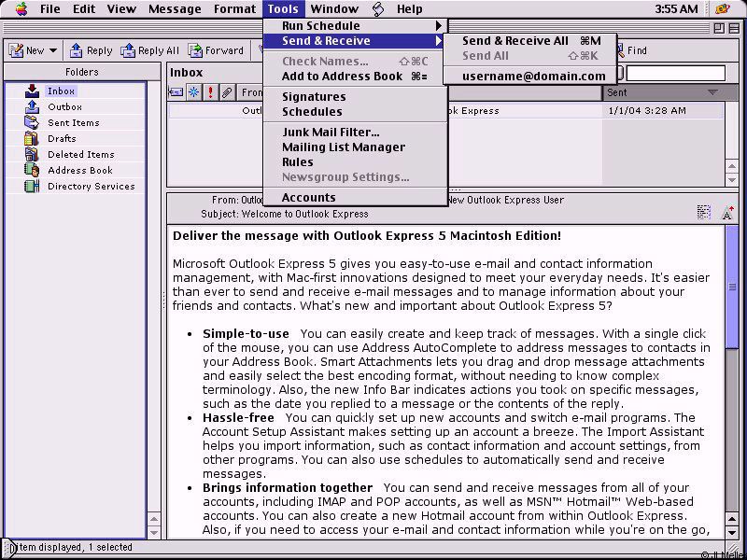The image size is (747, 560).
Task: Select Deleted Items folder label
Action: click(x=81, y=154)
